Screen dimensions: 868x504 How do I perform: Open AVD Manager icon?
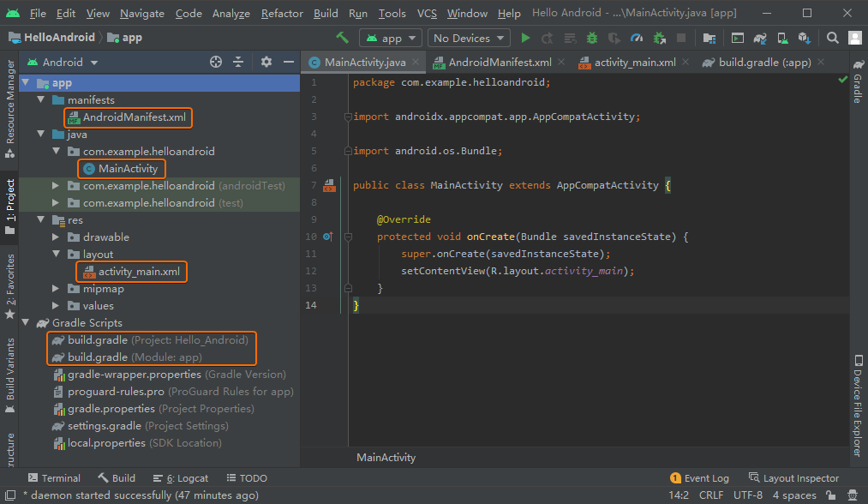click(x=782, y=38)
